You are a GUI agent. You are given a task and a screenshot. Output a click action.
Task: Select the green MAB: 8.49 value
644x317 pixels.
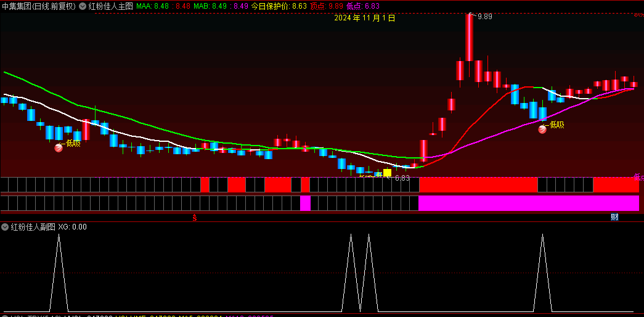pos(210,6)
